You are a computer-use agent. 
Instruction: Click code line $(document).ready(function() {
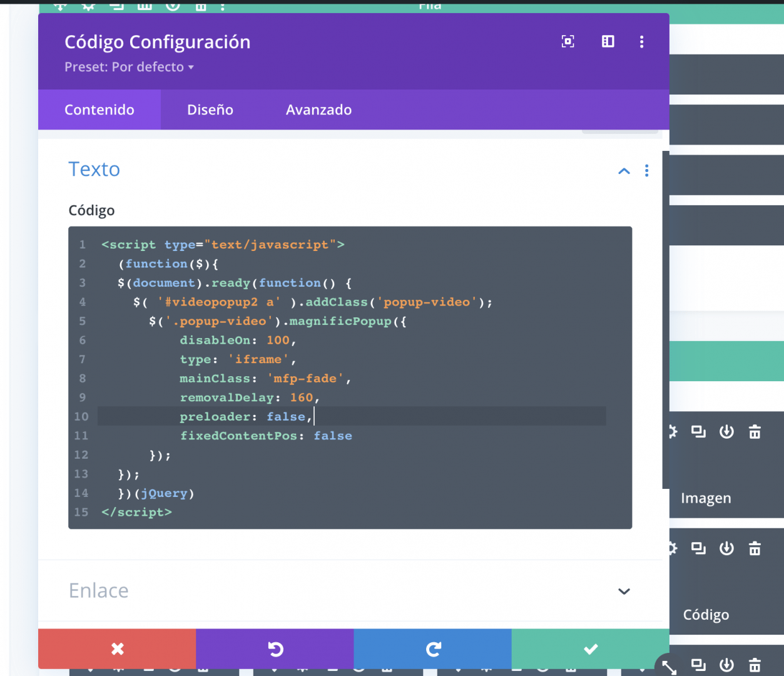(235, 283)
